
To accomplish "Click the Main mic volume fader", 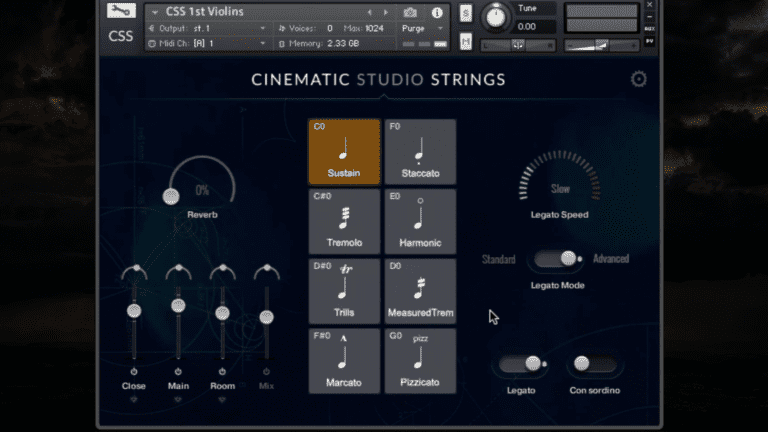I will [x=178, y=306].
